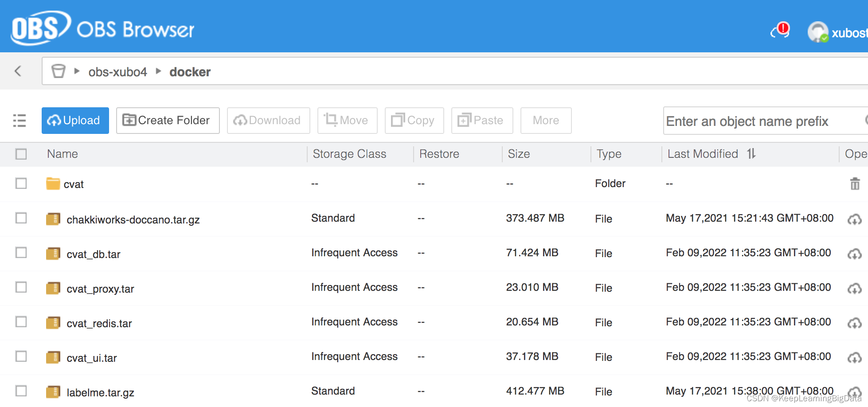Open the More actions dropdown
The height and width of the screenshot is (407, 868).
[x=546, y=121]
